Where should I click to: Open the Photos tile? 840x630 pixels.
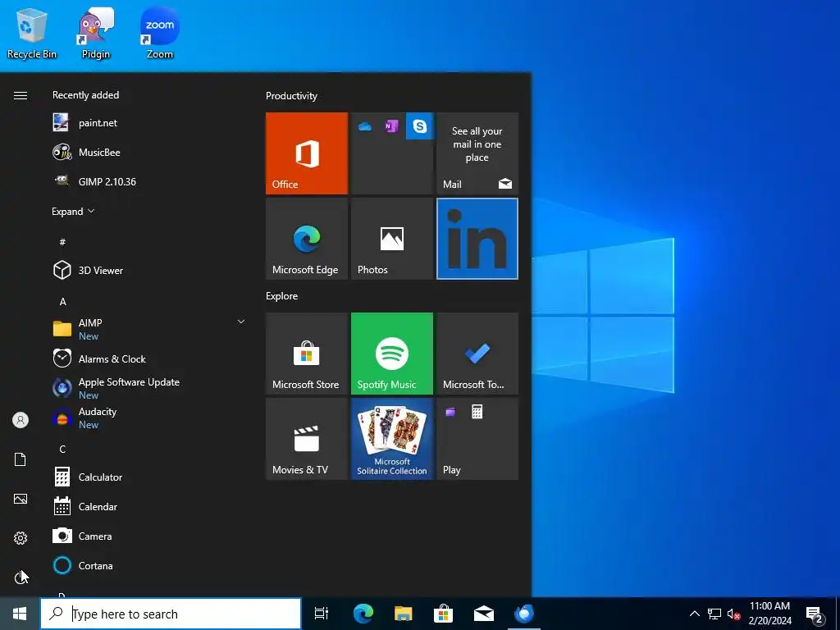click(x=391, y=239)
